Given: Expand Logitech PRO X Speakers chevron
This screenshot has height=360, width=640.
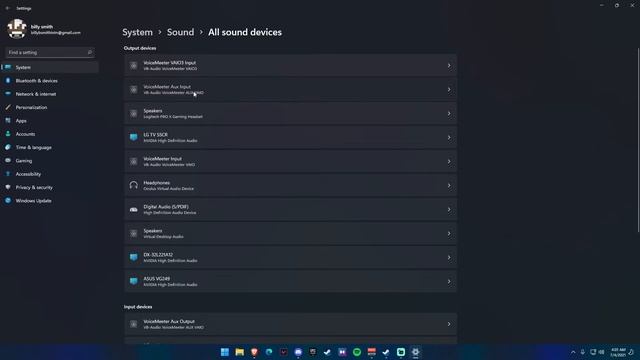Looking at the screenshot, I should (x=449, y=113).
